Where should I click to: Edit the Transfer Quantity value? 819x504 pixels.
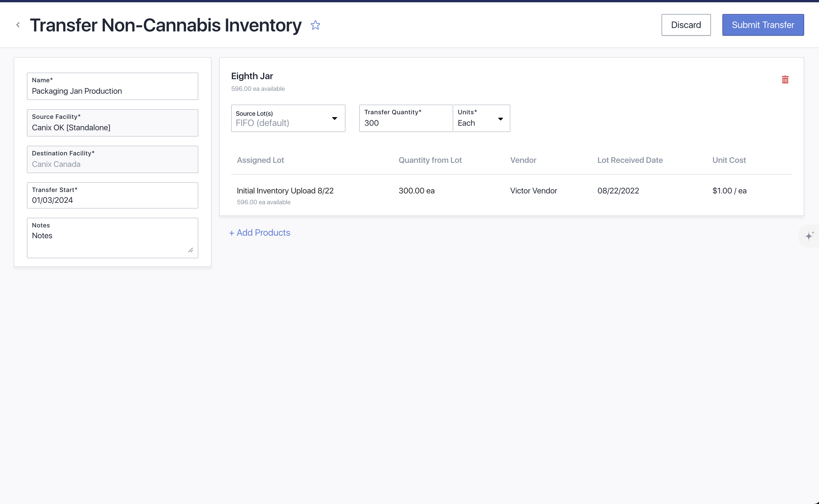click(405, 123)
